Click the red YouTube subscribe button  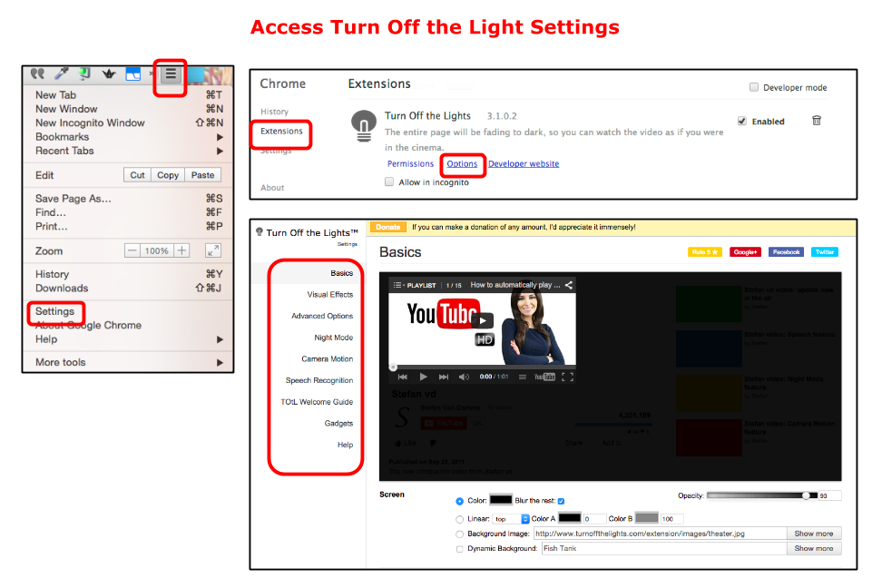coord(444,424)
